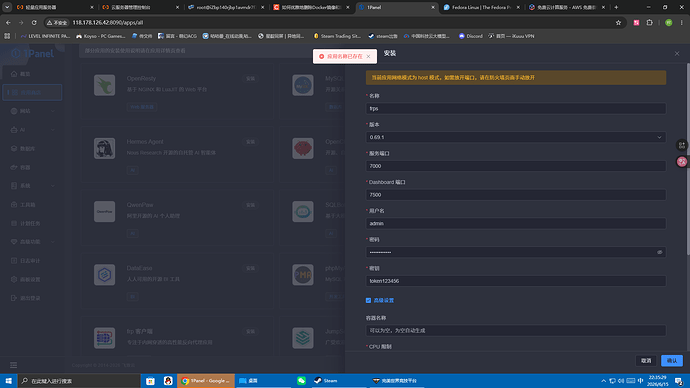Open the QQ penguin taskbar icon
This screenshot has height=388, width=690.
168,381
